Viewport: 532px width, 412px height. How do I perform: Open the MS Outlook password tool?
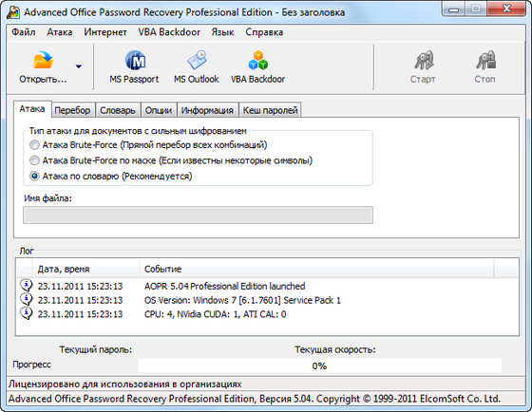[x=196, y=67]
